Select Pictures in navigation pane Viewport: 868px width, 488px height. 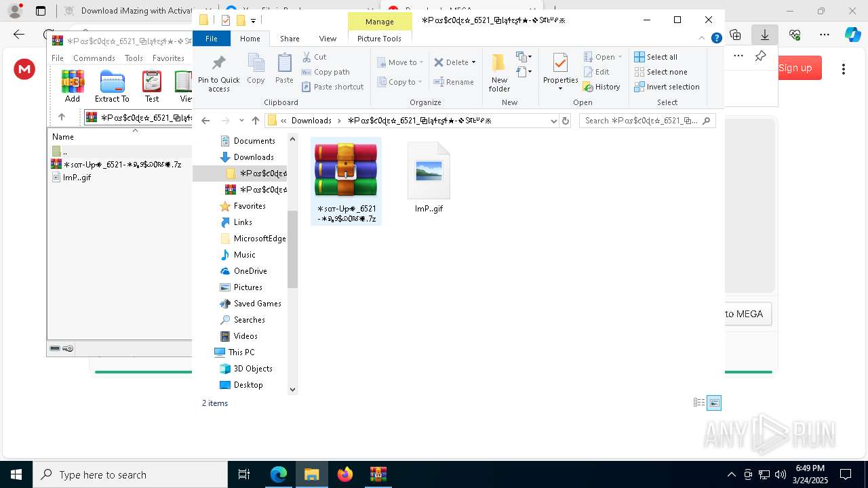click(248, 287)
